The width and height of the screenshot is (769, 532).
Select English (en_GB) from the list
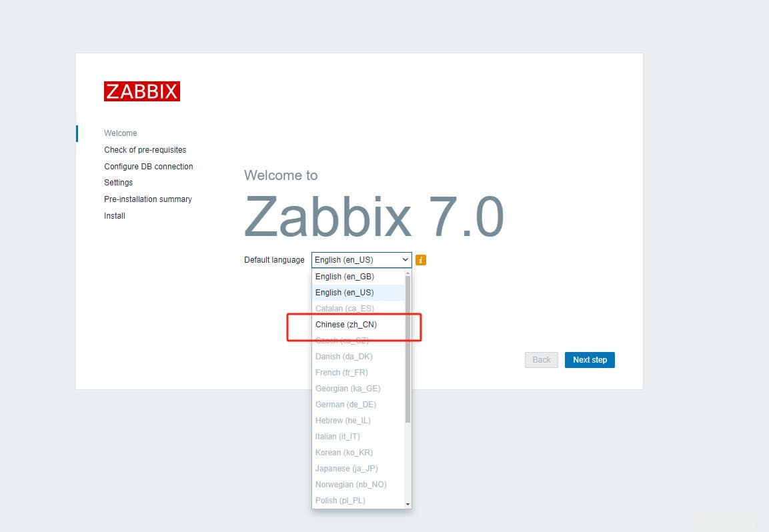[x=359, y=277]
